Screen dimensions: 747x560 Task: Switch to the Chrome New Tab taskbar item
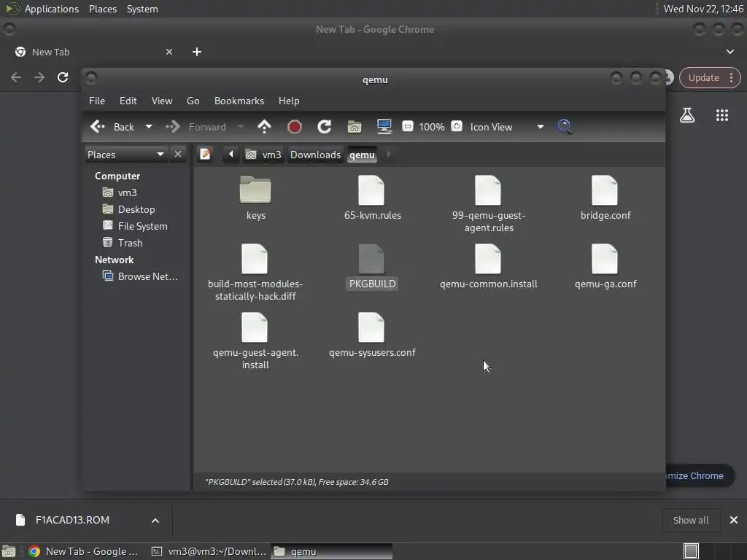83,551
